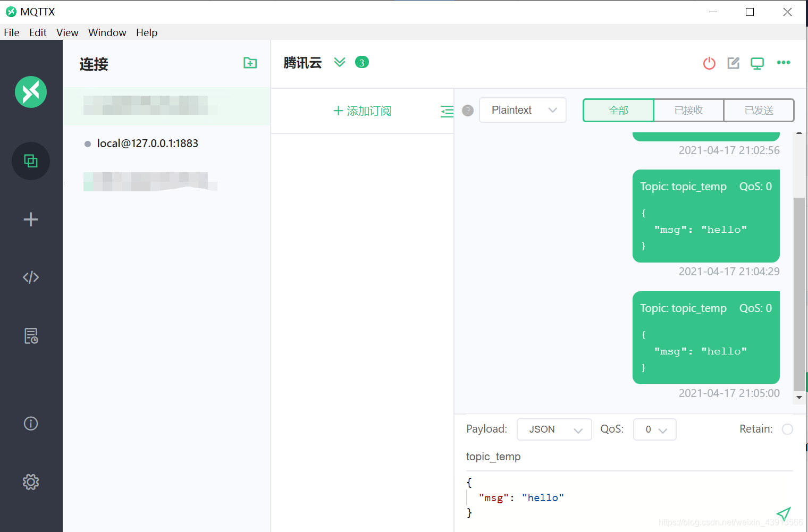Create a new collection with folder icon
808x532 pixels.
[250, 63]
